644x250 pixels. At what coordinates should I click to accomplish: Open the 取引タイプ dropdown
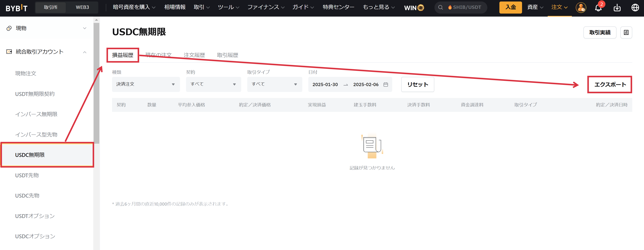(274, 84)
